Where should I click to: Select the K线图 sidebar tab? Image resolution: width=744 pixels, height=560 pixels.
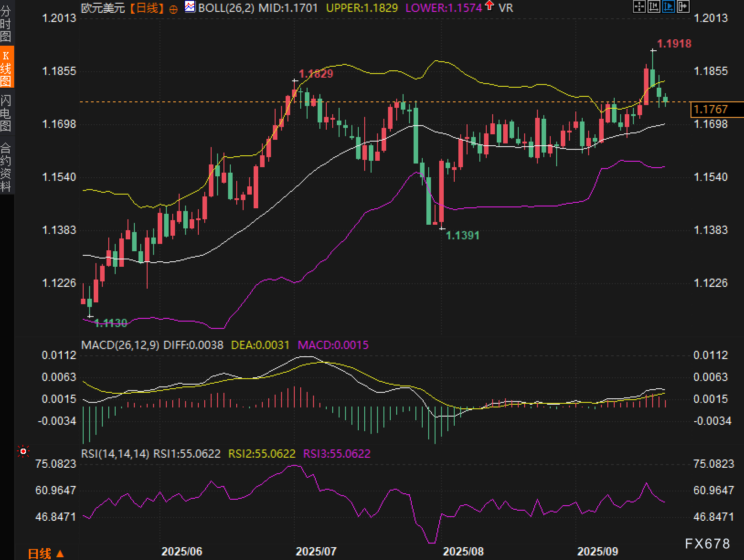click(6, 68)
